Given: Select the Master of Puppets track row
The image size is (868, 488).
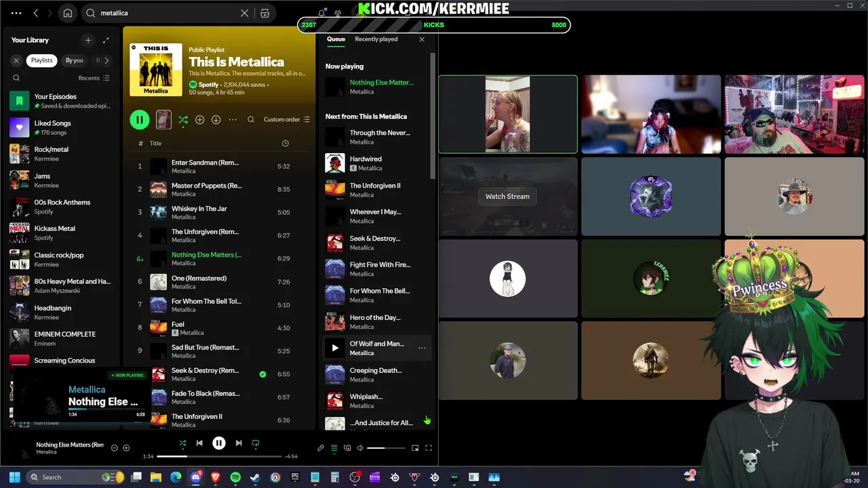Looking at the screenshot, I should coord(218,190).
